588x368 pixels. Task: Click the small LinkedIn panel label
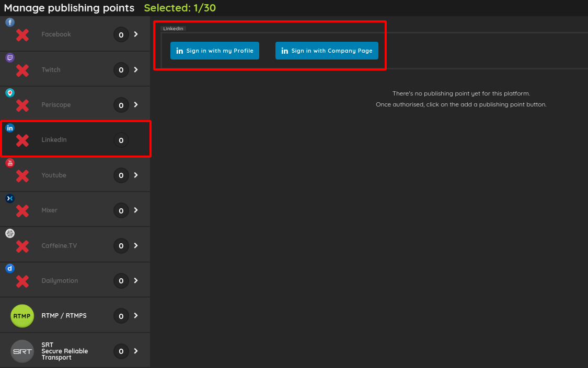pos(173,29)
